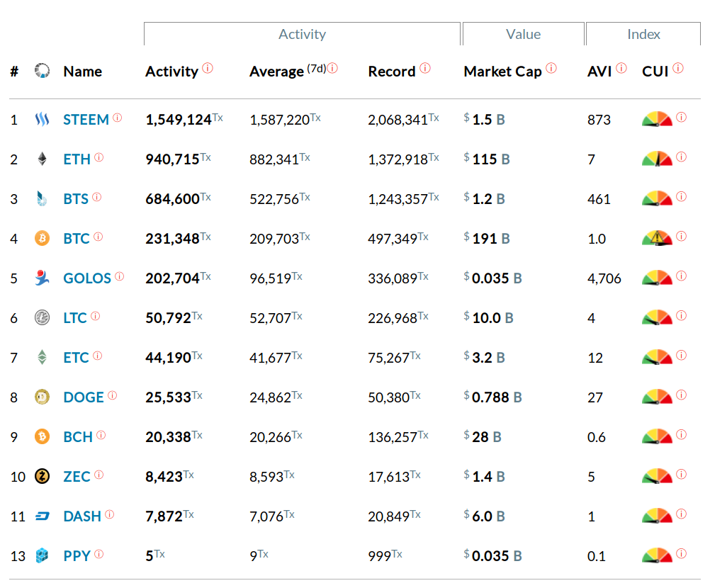Open info icon next to Activity header
The height and width of the screenshot is (588, 710).
[208, 68]
